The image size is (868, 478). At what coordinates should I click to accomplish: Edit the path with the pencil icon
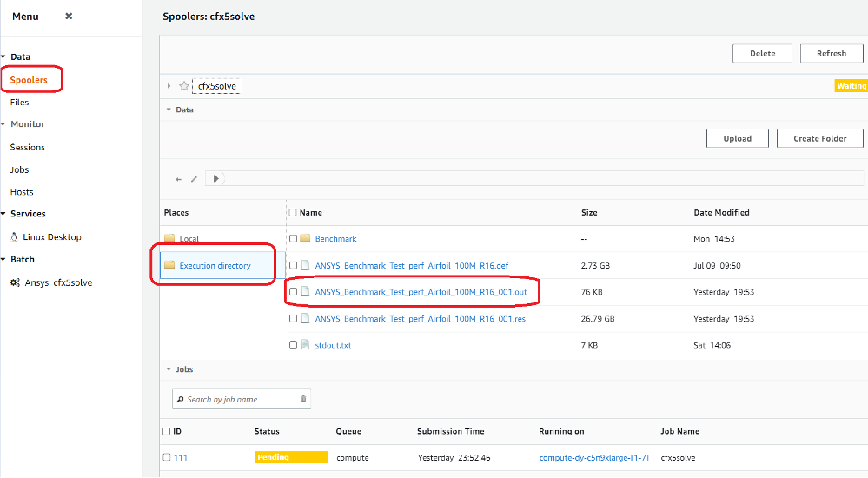pos(194,179)
